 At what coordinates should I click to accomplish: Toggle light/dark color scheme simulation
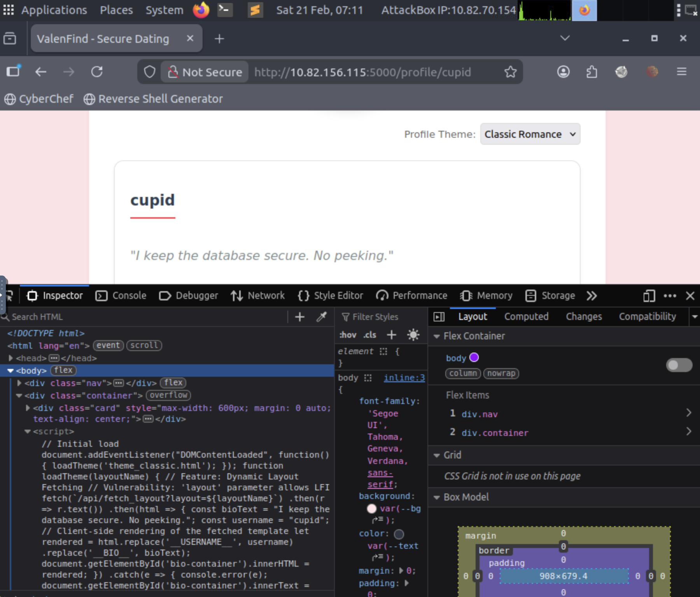[413, 335]
